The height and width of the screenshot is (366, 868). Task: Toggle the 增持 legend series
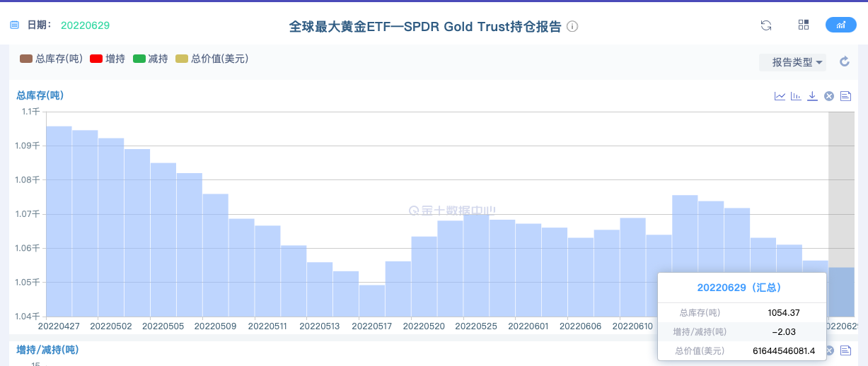click(108, 59)
